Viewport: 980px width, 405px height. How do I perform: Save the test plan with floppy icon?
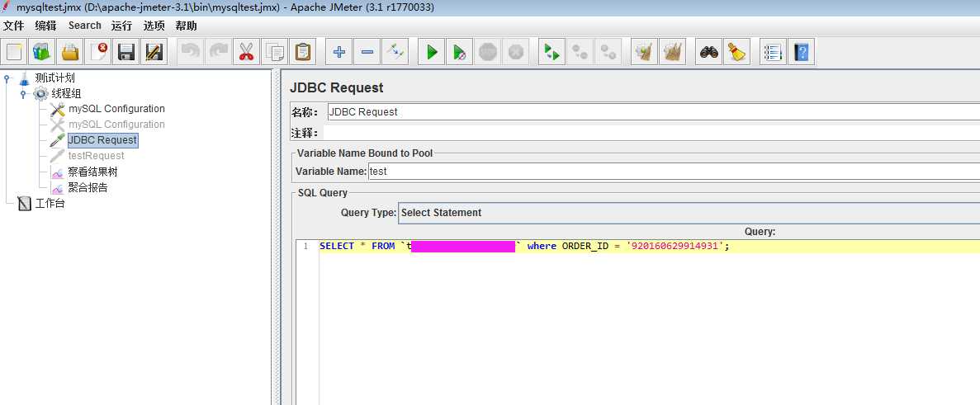pyautogui.click(x=127, y=52)
